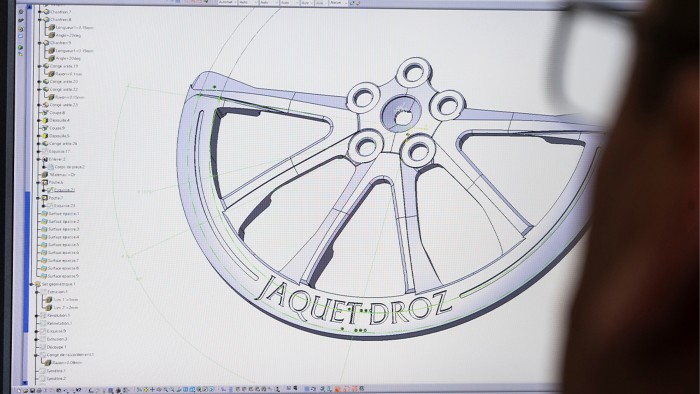Select the Pan view tool

click(x=153, y=390)
